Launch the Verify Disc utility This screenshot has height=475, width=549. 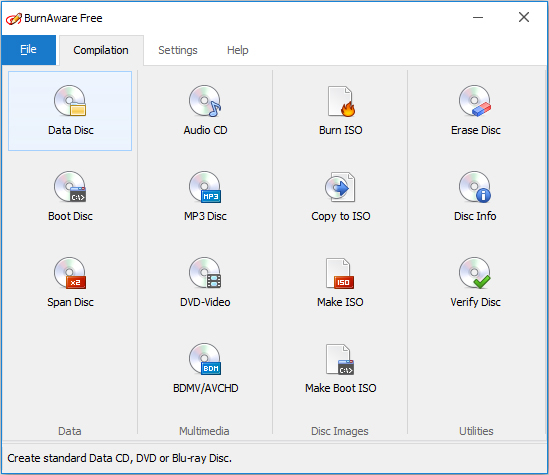475,283
